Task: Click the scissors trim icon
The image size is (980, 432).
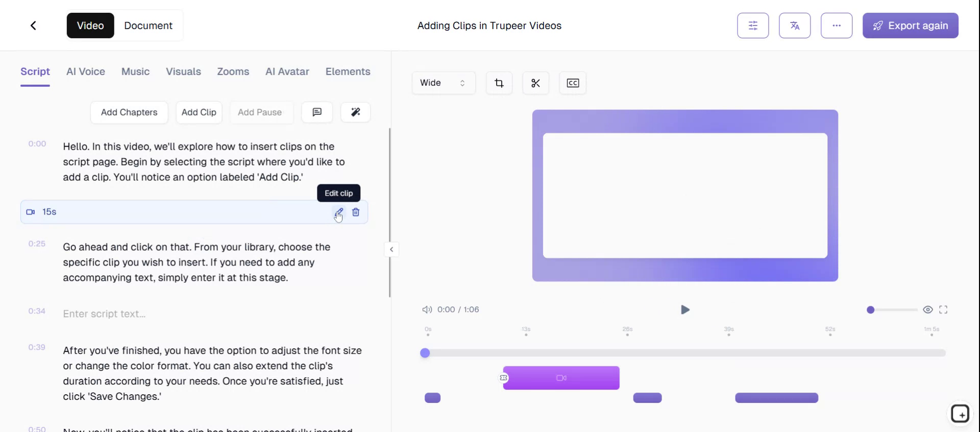Action: click(535, 83)
